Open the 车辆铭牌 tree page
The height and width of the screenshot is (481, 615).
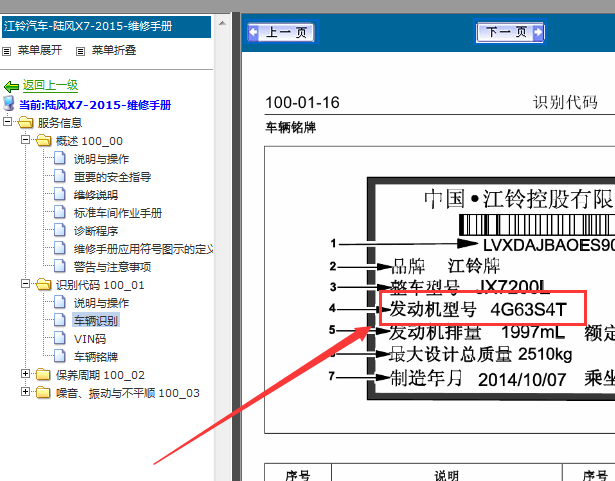[96, 357]
